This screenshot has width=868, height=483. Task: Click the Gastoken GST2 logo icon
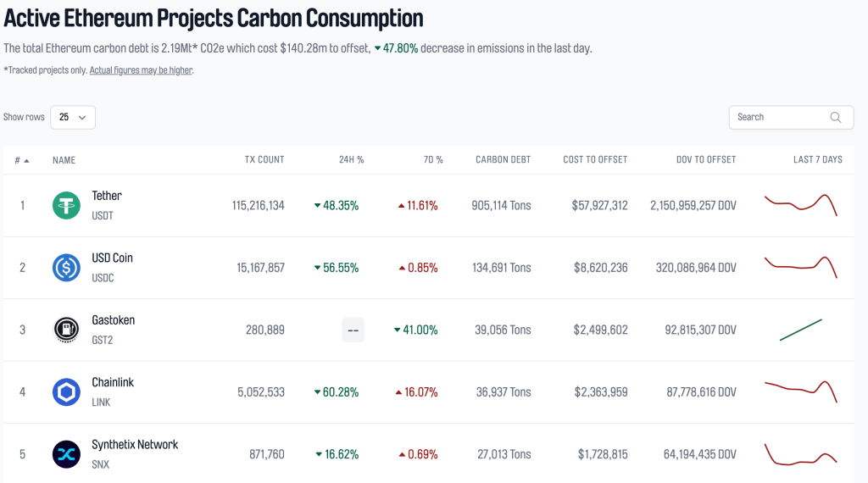(x=66, y=330)
